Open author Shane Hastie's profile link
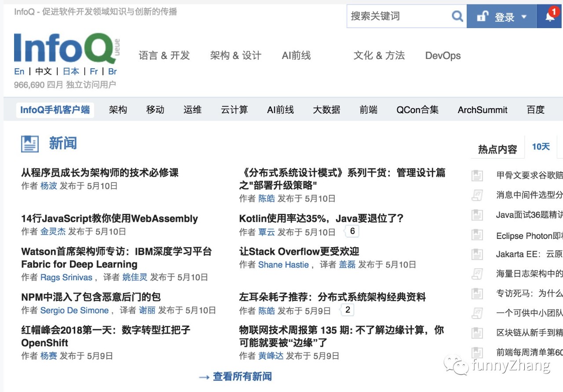This screenshot has height=392, width=563. (x=284, y=264)
